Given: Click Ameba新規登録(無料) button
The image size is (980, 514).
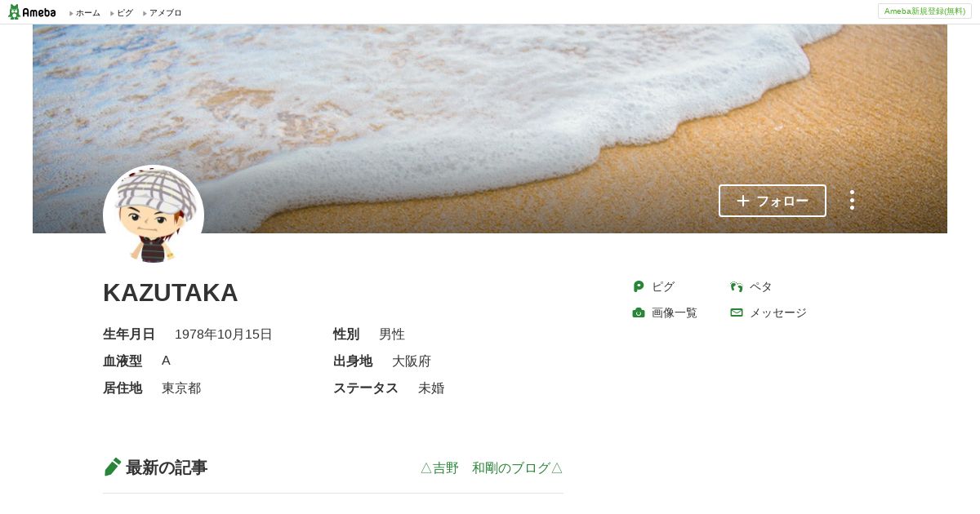Looking at the screenshot, I should point(924,11).
